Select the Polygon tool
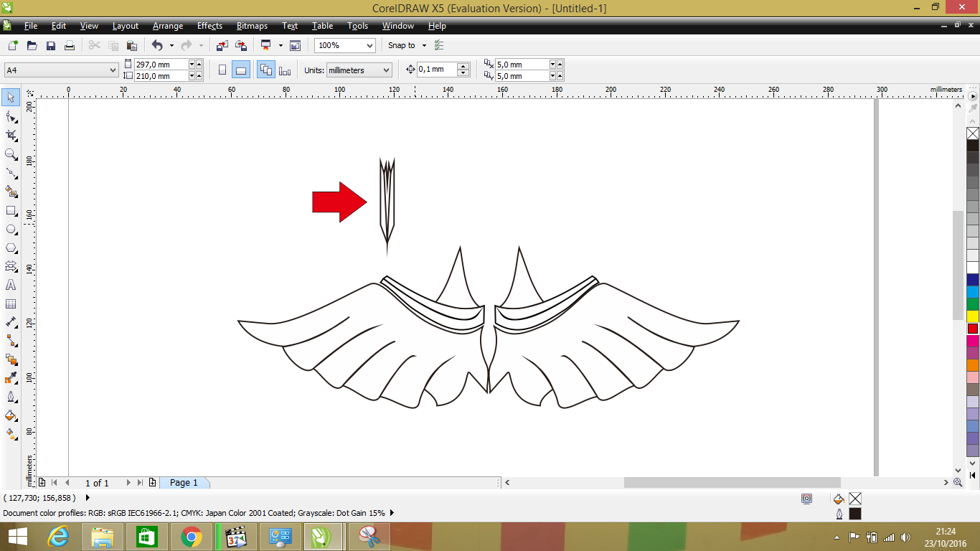This screenshot has height=551, width=980. pos(11,248)
